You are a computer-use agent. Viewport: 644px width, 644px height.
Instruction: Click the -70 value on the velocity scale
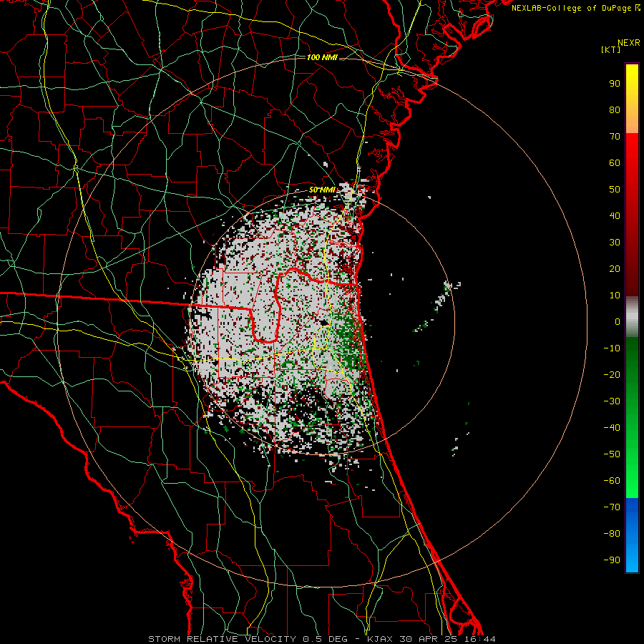pyautogui.click(x=612, y=507)
